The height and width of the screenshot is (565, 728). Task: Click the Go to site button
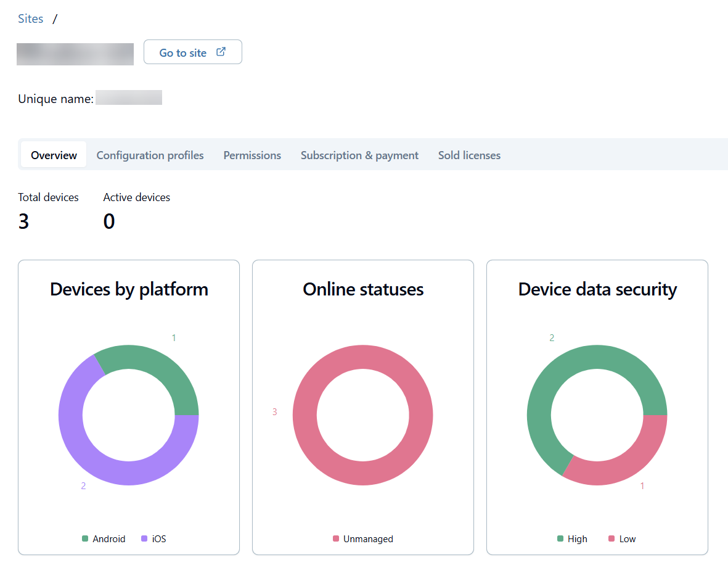[x=192, y=52]
